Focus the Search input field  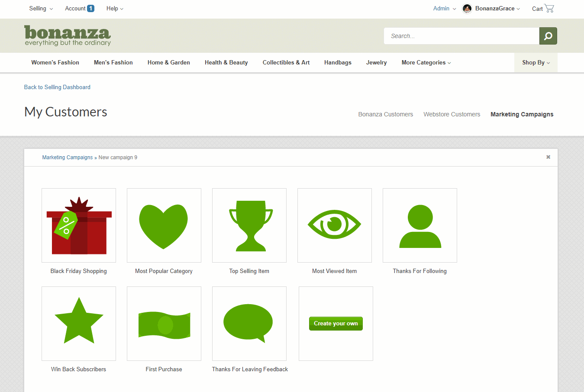(x=461, y=36)
